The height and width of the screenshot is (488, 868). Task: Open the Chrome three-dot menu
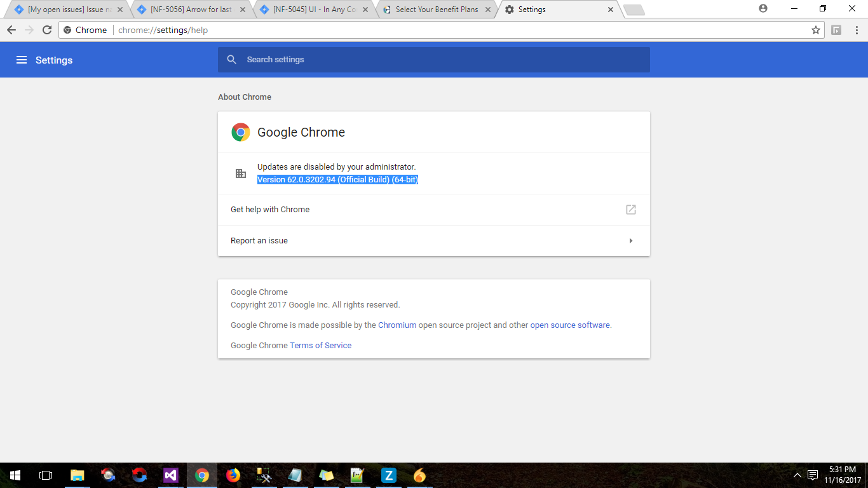(x=856, y=30)
